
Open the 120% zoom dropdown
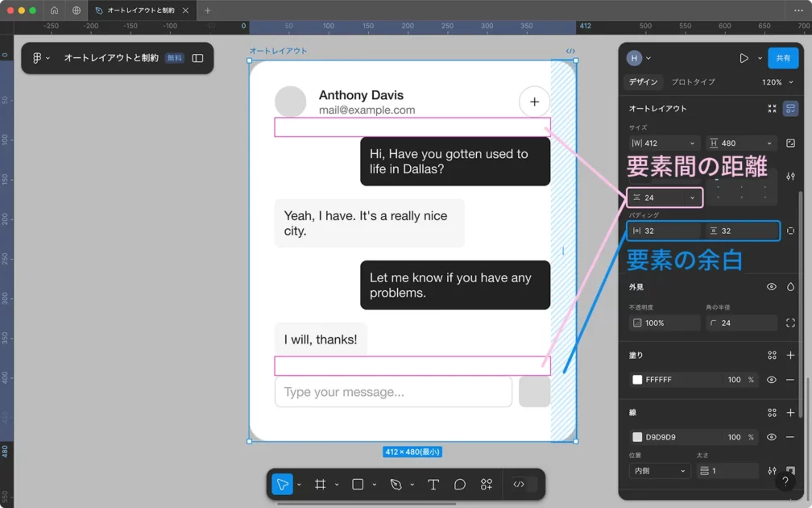777,82
